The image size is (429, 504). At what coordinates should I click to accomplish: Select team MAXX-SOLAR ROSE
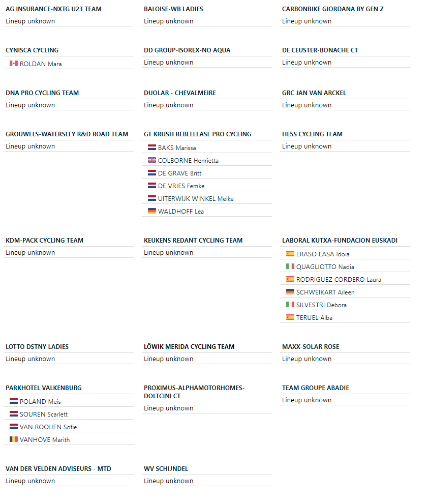coord(311,347)
